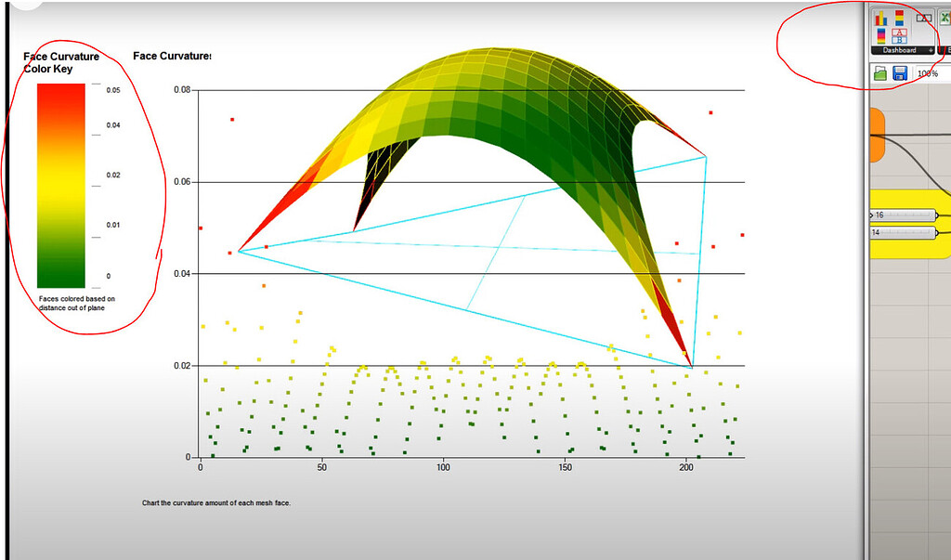Click the Excel spreadsheet icon
This screenshot has width=951, height=560.
pyautogui.click(x=944, y=18)
